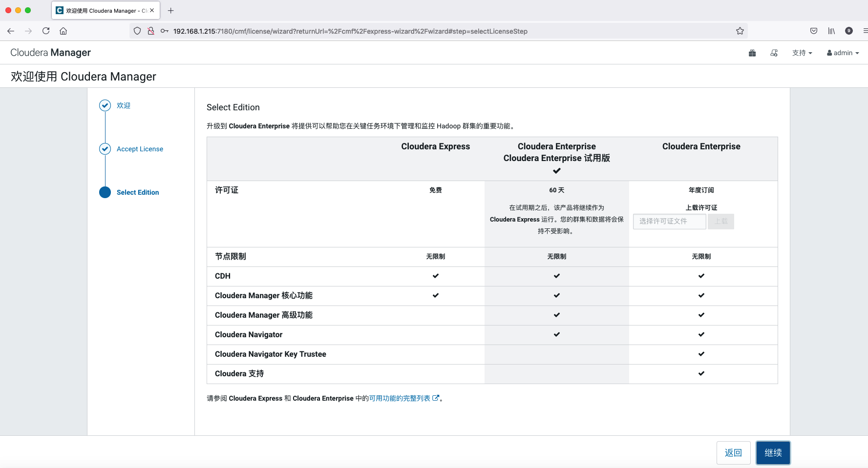Click the Accept License step checkmark circle
The width and height of the screenshot is (868, 468).
(105, 149)
